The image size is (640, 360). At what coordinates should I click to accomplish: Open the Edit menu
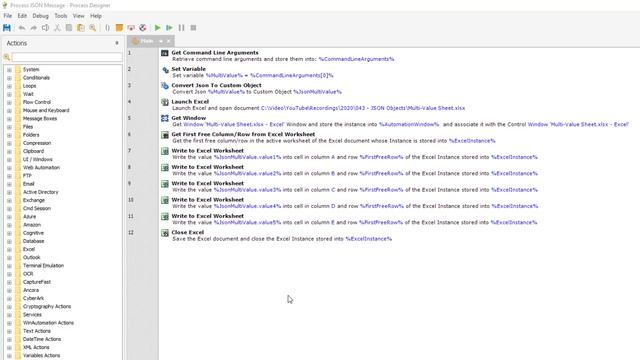22,16
